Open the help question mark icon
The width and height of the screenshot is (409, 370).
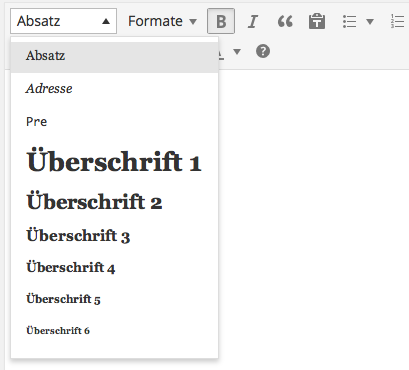point(263,51)
